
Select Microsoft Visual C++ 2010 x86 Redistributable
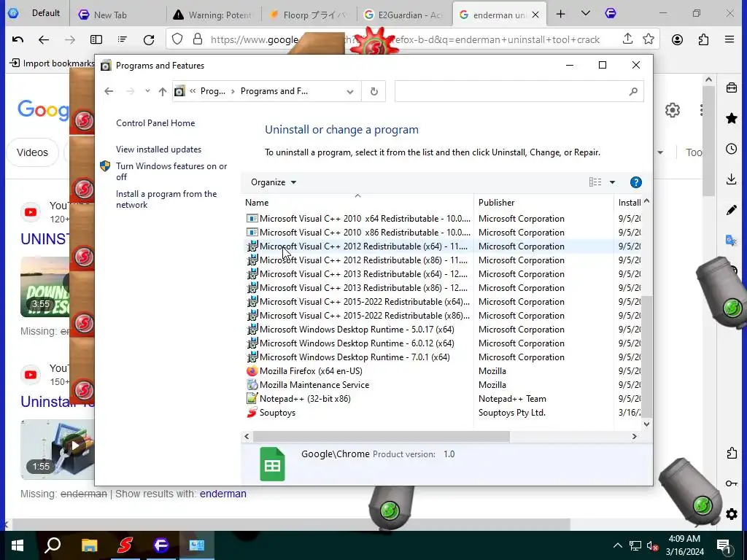click(x=365, y=233)
